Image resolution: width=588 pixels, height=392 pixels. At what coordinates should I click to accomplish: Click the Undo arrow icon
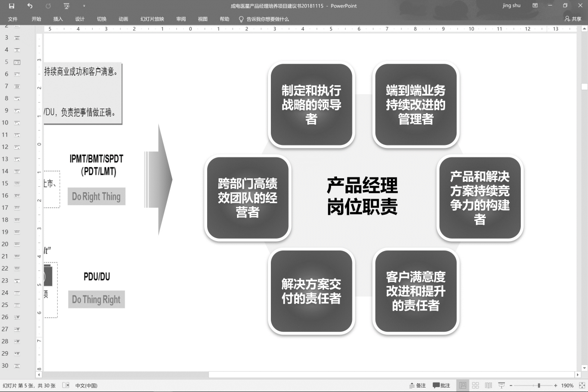click(x=30, y=6)
